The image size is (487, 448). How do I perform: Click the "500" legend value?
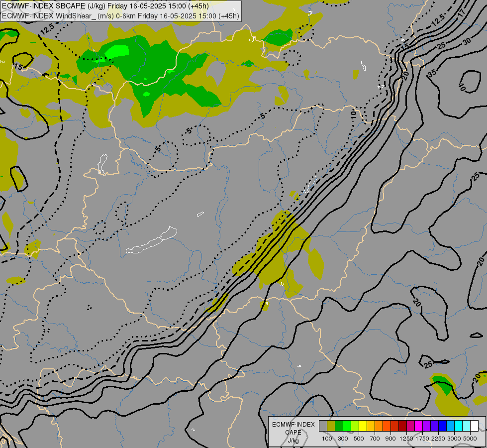[x=359, y=439]
